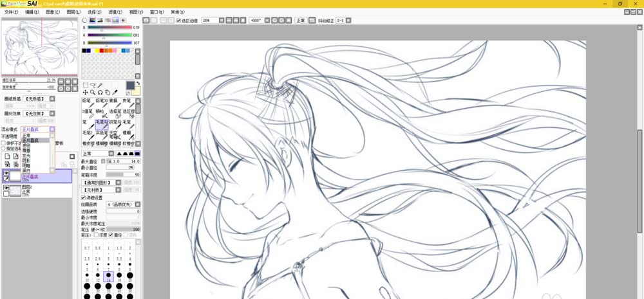Toggle the 直径 pressure checkbox

111,235
